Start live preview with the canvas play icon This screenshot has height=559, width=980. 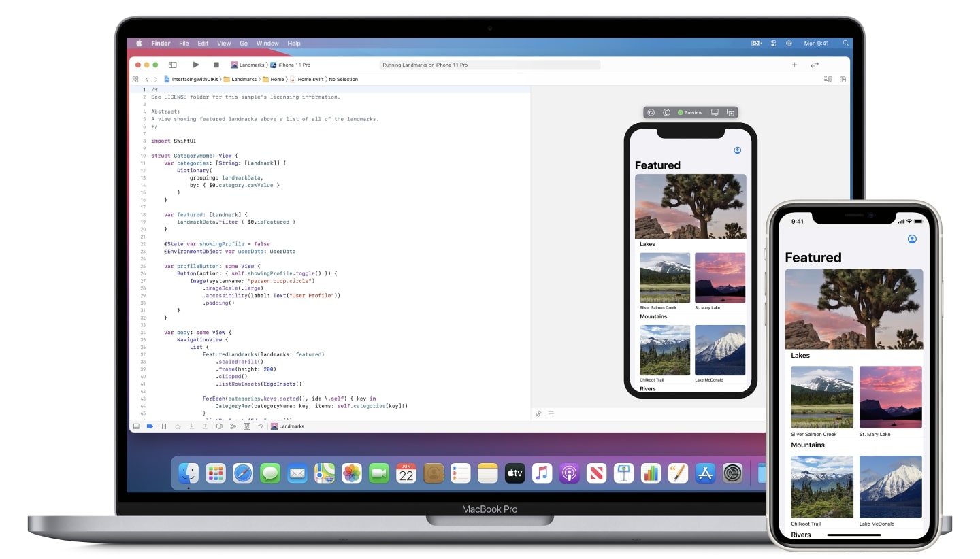coord(651,112)
